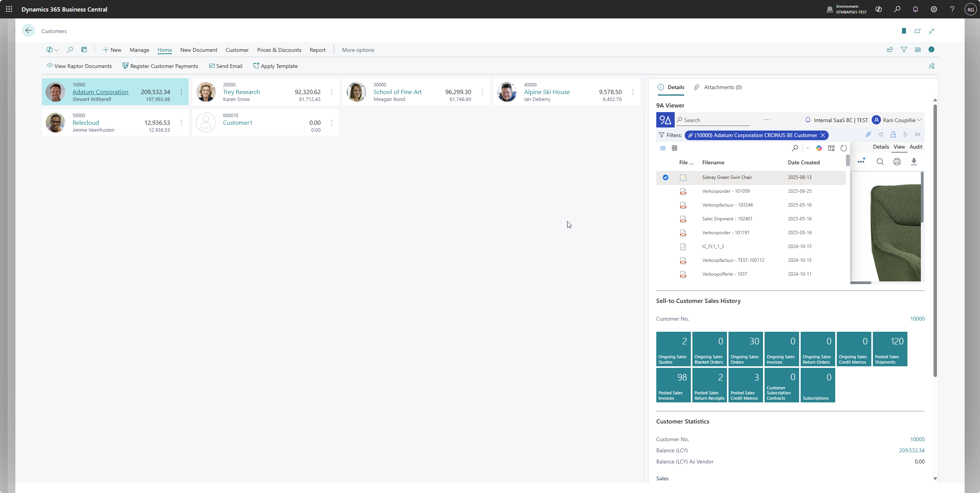Viewport: 980px width, 493px height.
Task: Click the pin icon for the action bar
Action: 931,66
